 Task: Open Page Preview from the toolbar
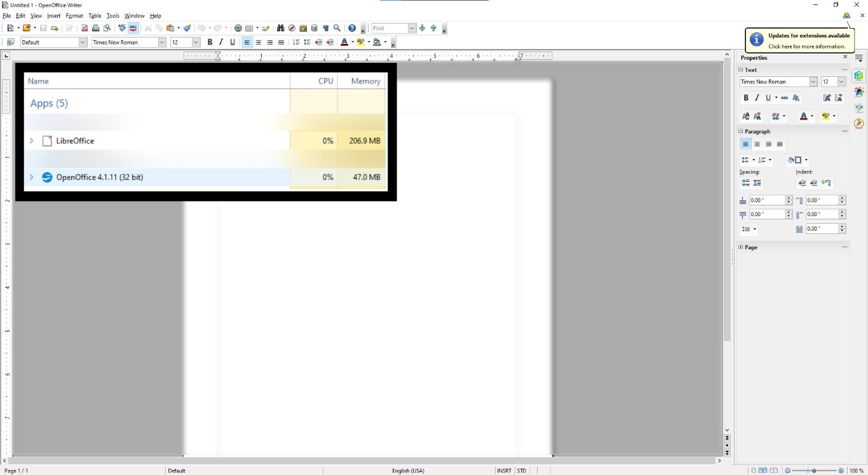[107, 28]
